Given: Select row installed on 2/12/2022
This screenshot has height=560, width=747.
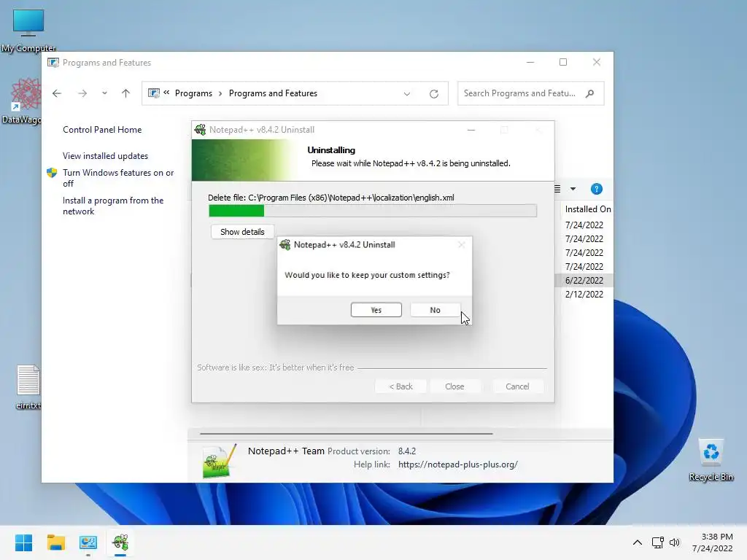Looking at the screenshot, I should [x=584, y=295].
